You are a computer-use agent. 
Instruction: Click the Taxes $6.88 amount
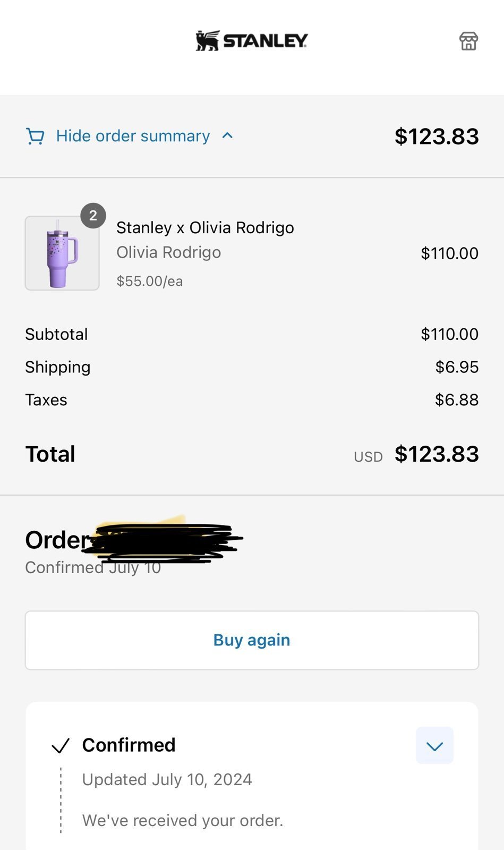[457, 400]
